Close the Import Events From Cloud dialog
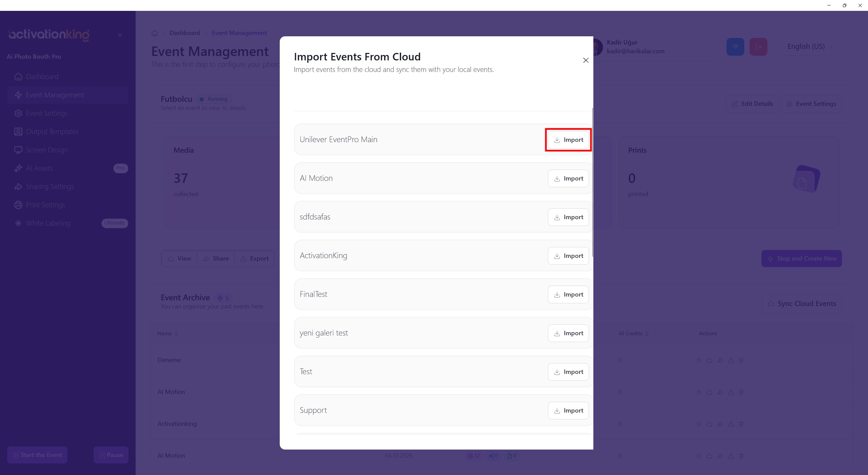The image size is (868, 475). (x=586, y=60)
